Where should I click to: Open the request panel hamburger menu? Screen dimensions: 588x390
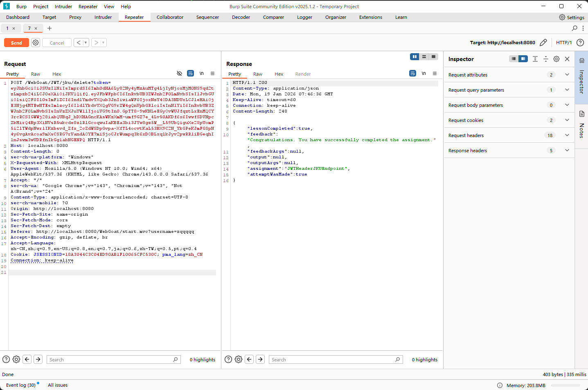click(212, 74)
